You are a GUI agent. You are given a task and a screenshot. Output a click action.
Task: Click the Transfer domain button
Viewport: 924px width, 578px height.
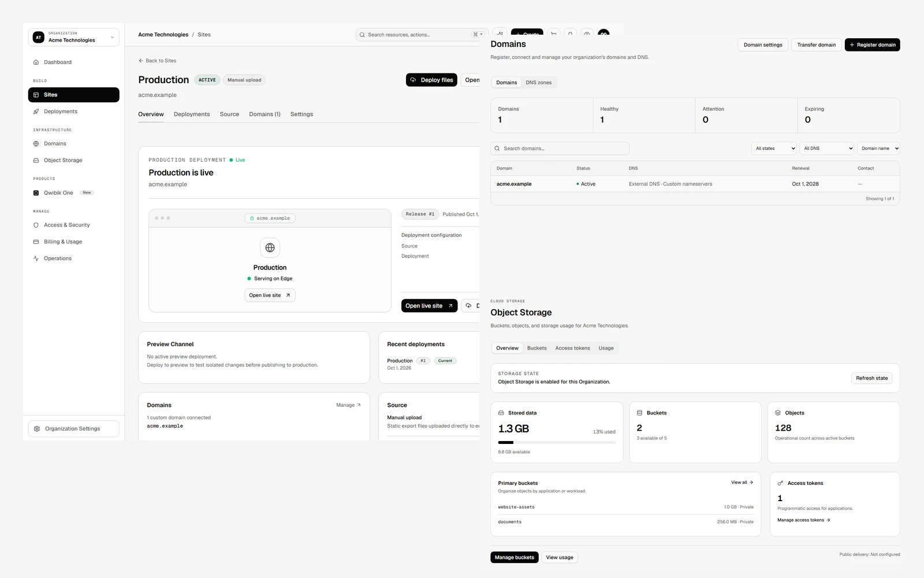point(816,45)
